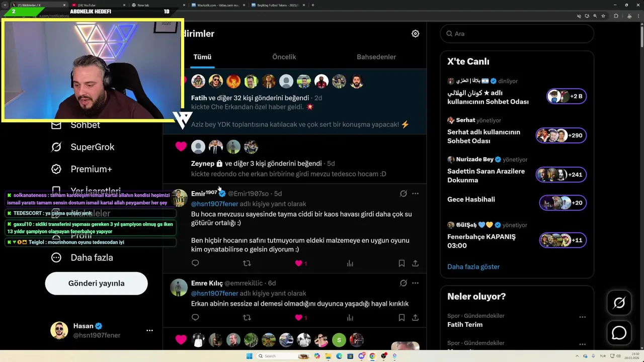Viewport: 644px width, 362px height.
Task: Open more options on Emir1907so's post
Action: point(415,194)
